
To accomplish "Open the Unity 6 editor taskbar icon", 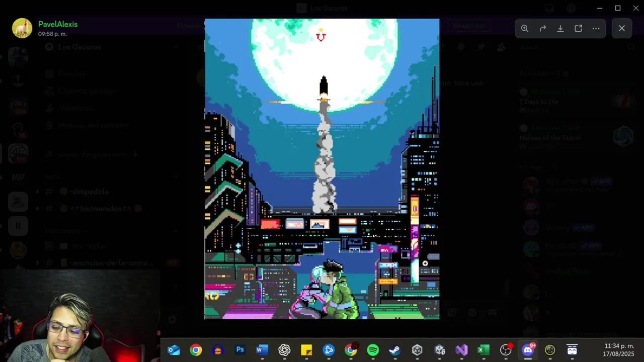I will point(439,350).
